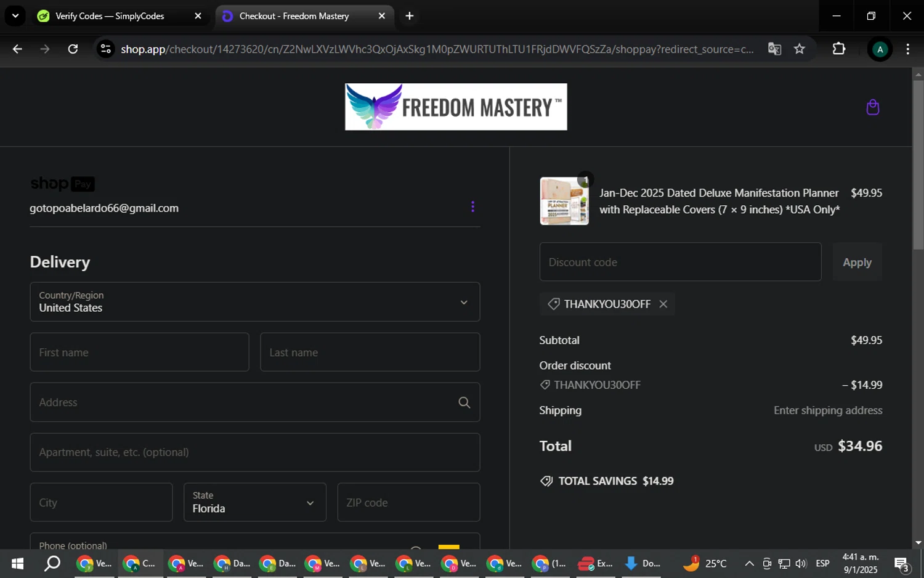Click the planner product thumbnail

[x=564, y=201]
